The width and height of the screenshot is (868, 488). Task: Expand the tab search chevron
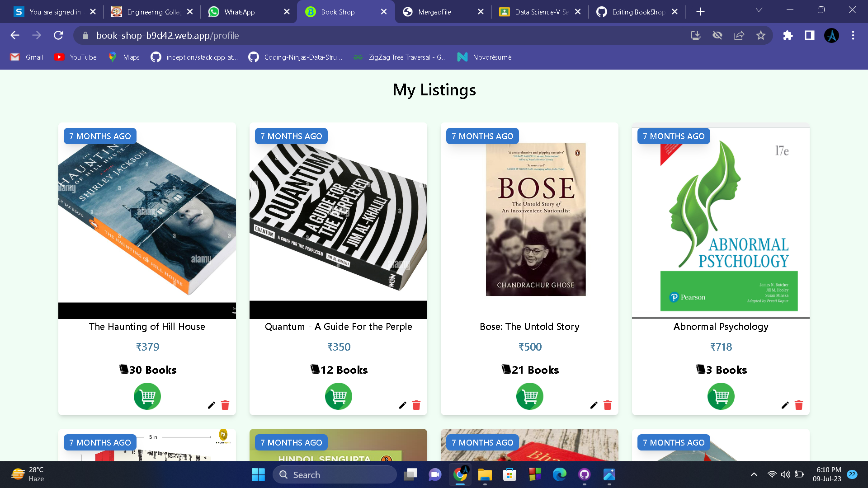click(759, 10)
